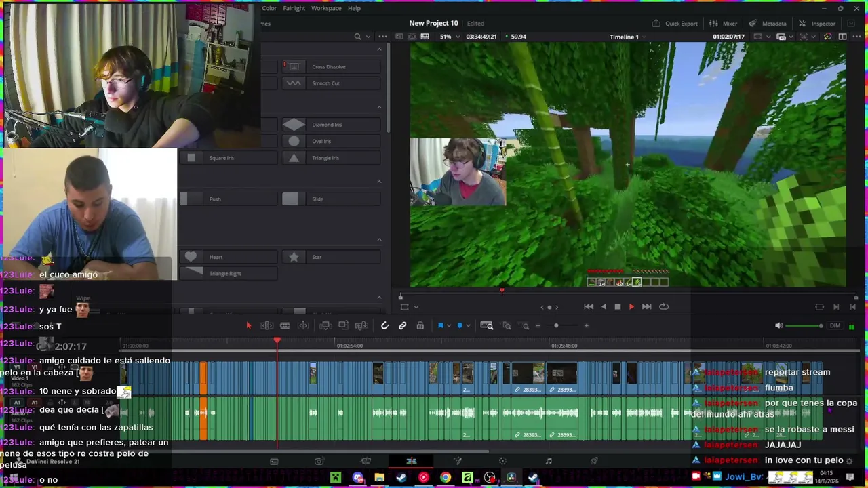Adjust the green volume slider
Viewport: 868px width, 488px height.
tap(804, 326)
